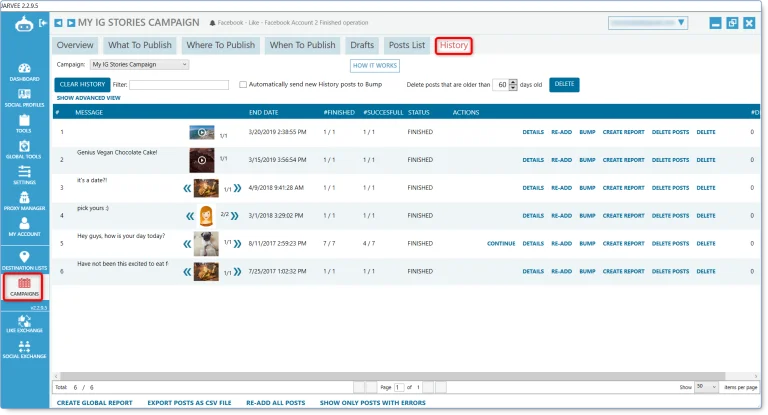The width and height of the screenshot is (768, 415).
Task: Open the Proxy Manager sidebar icon
Action: click(x=24, y=202)
